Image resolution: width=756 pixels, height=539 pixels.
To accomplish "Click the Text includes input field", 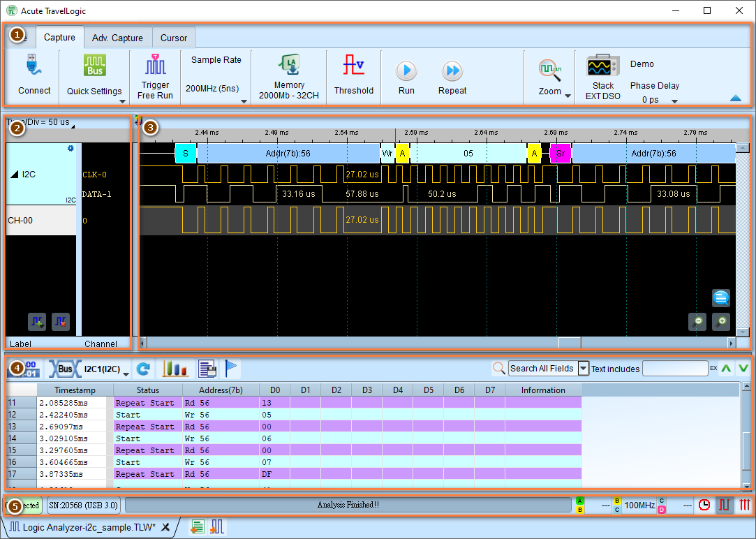I will [675, 369].
